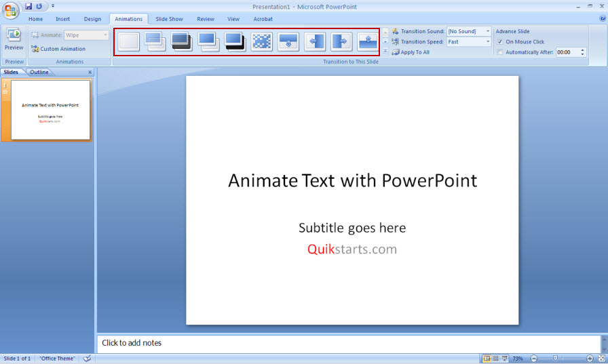Image resolution: width=608 pixels, height=364 pixels.
Task: Click the spell check status icon
Action: (88, 359)
